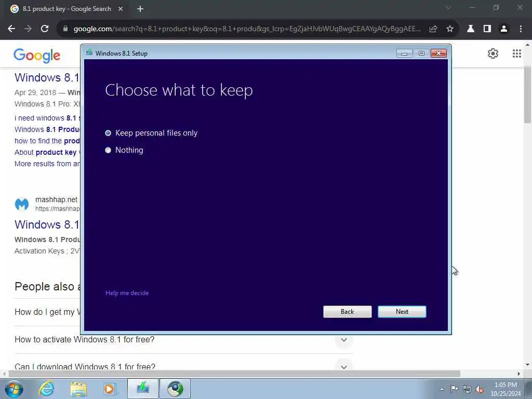The image size is (532, 399).
Task: Click 'More results from' link
Action: click(x=47, y=164)
